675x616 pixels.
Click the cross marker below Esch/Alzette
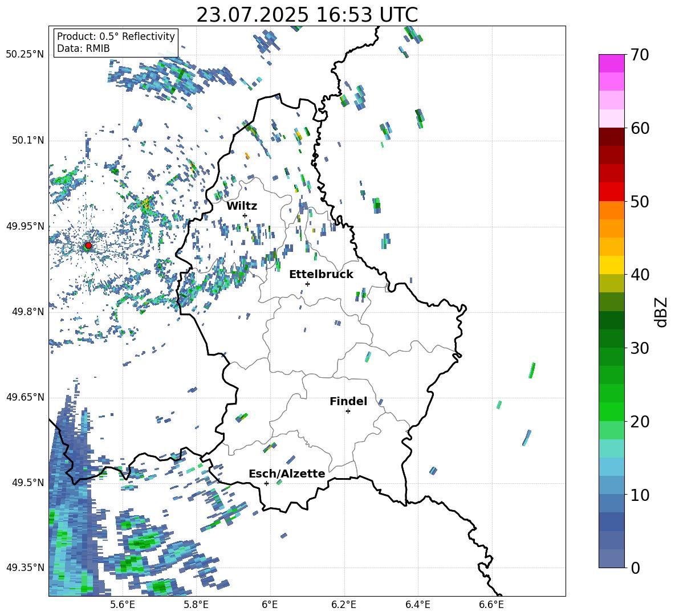(266, 483)
